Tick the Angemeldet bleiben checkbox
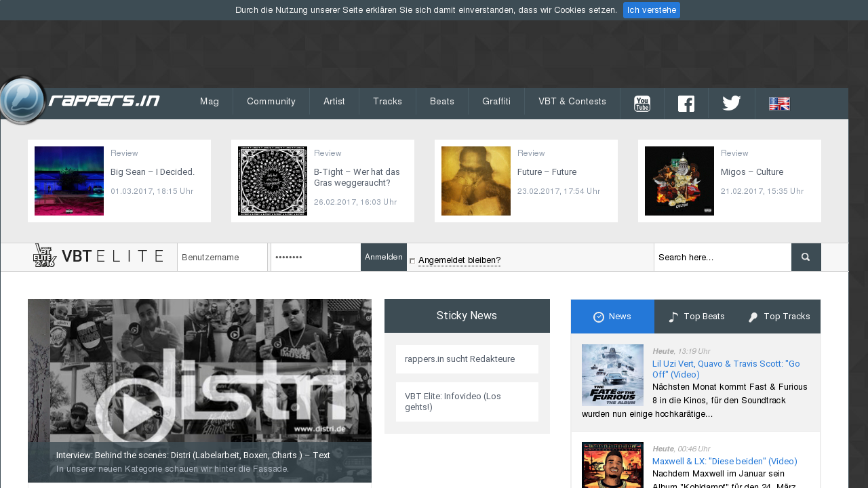The image size is (868, 488). (x=412, y=261)
